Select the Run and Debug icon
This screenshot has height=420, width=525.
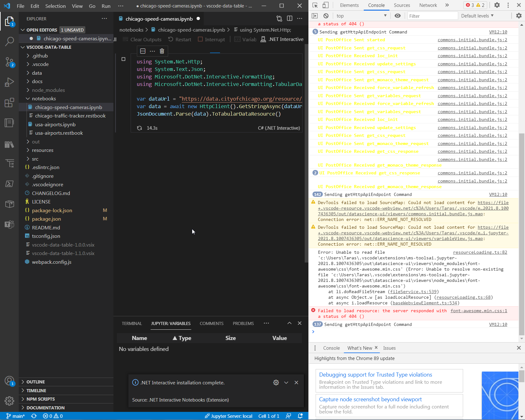10,82
